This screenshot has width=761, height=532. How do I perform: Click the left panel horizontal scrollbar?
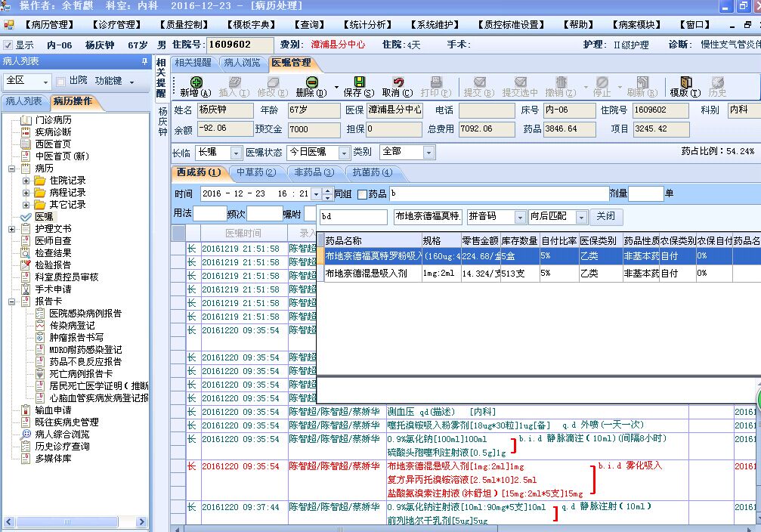pos(67,522)
